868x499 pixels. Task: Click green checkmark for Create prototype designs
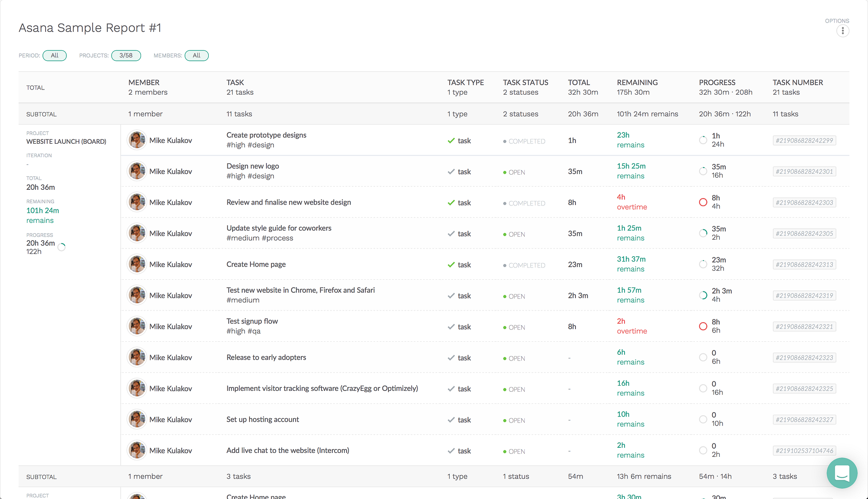(x=451, y=141)
